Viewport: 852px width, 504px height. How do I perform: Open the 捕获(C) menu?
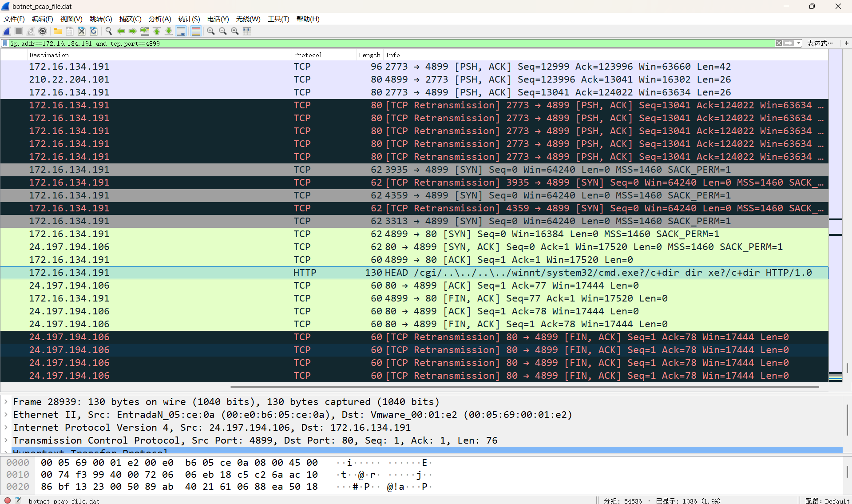point(131,19)
